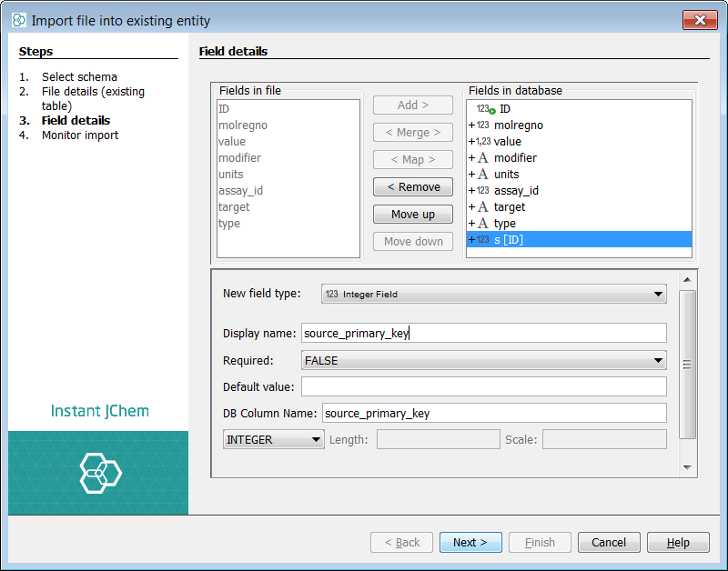This screenshot has height=571, width=728.
Task: Click the ID primary key icon
Action: pos(485,109)
